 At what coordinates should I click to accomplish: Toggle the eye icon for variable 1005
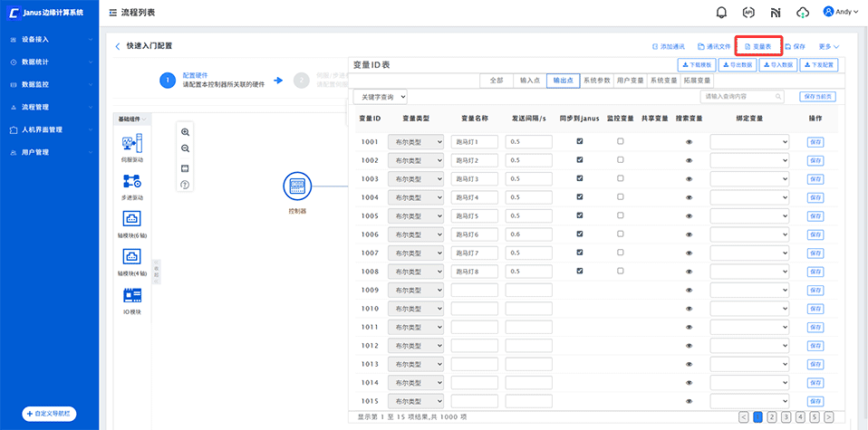point(689,216)
